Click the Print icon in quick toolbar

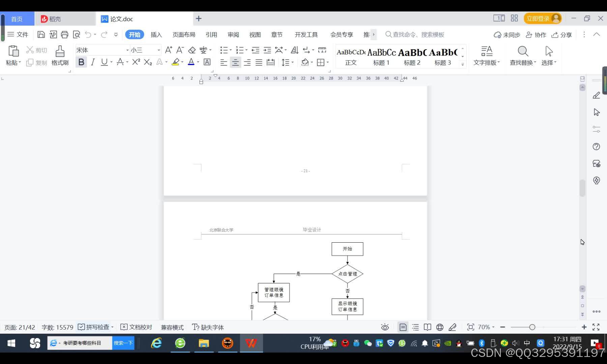tap(65, 34)
